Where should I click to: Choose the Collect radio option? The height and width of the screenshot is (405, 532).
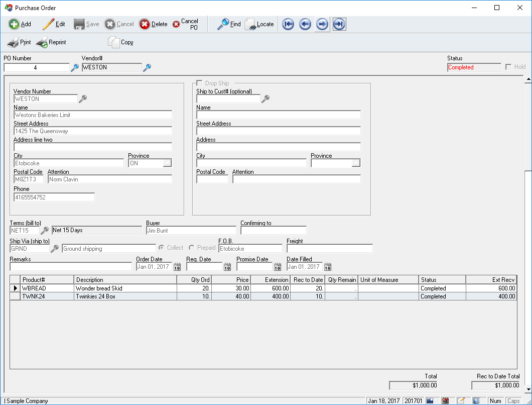(x=162, y=248)
